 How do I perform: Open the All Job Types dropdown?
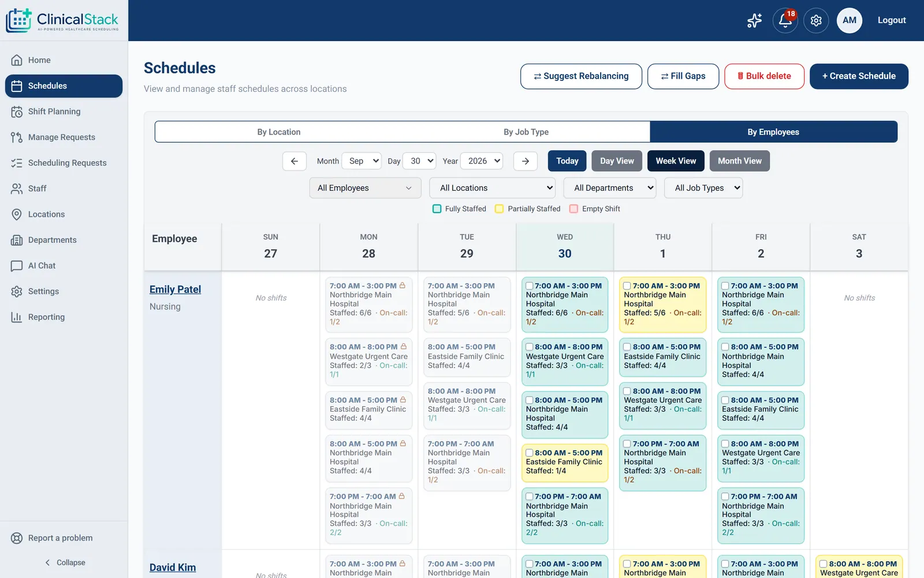[x=703, y=188]
